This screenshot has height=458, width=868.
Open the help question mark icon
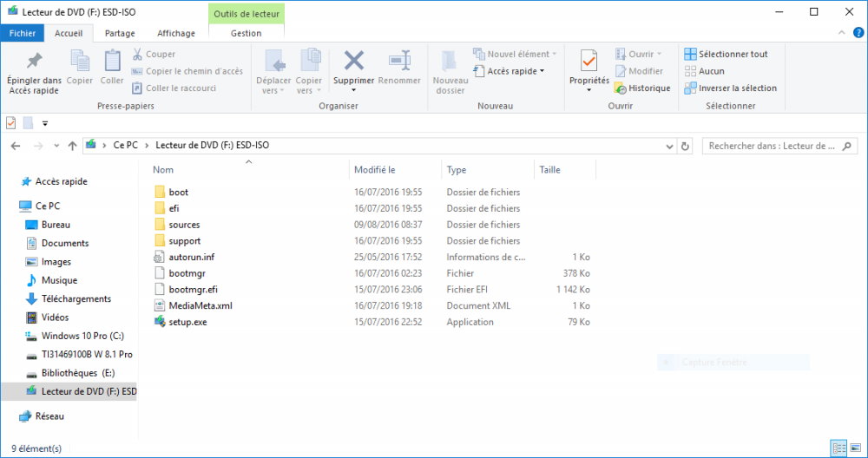(858, 33)
